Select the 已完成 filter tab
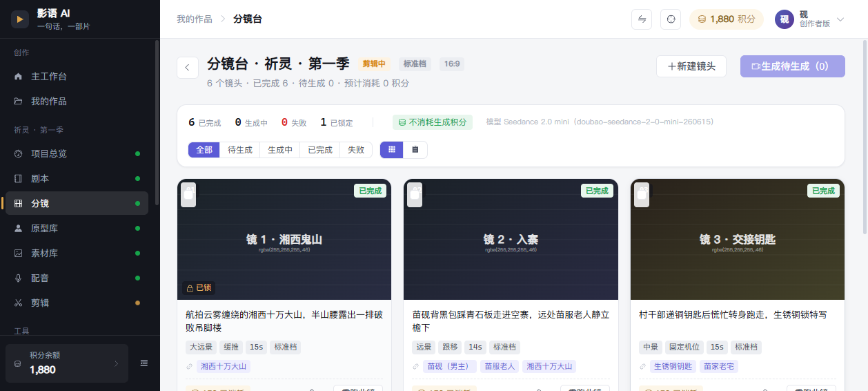 point(320,150)
